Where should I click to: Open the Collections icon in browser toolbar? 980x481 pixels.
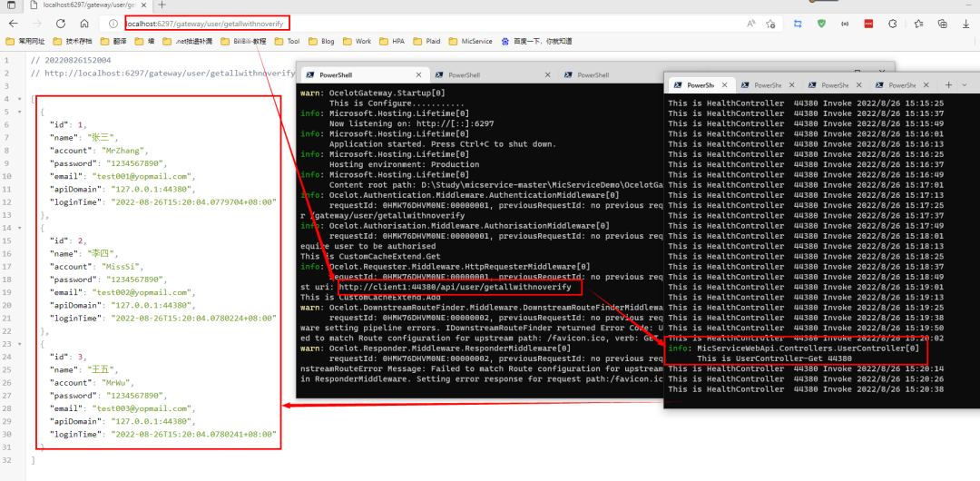click(x=943, y=24)
